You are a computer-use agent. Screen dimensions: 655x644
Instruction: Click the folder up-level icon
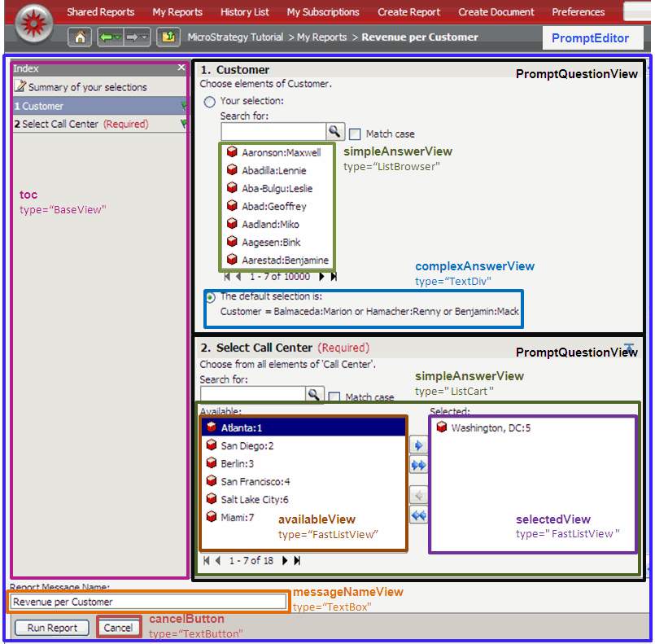coord(168,37)
